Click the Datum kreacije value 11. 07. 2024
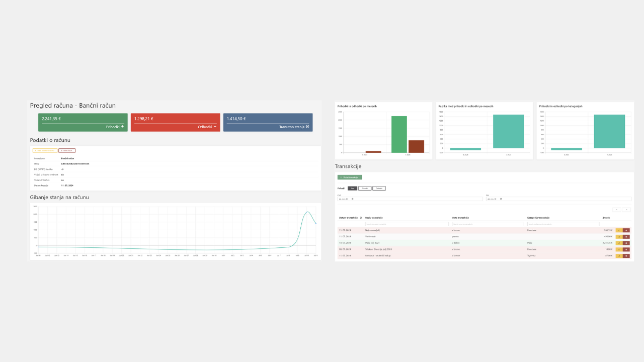 click(67, 186)
